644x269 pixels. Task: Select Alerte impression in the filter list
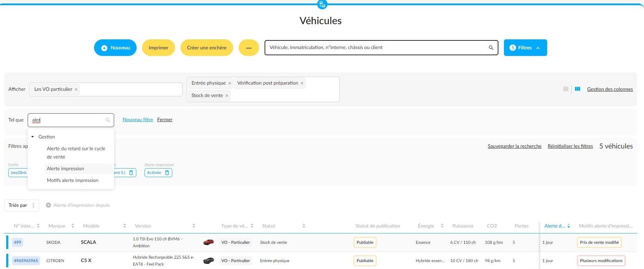pos(65,169)
